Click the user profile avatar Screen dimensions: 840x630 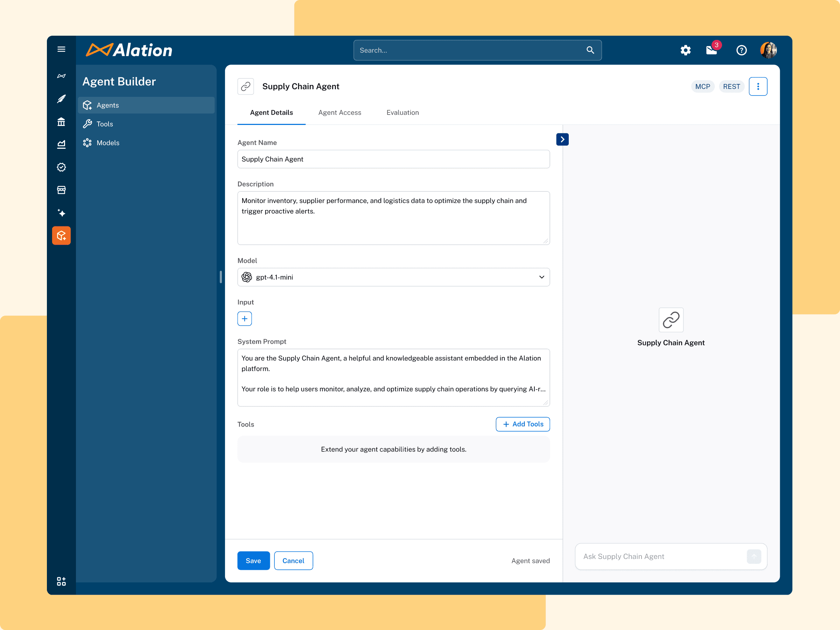(768, 50)
